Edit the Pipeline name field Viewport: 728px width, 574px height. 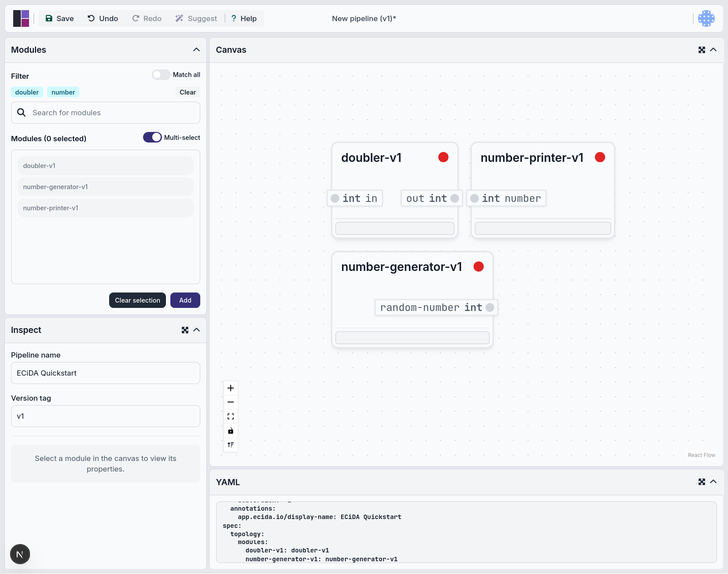(106, 373)
